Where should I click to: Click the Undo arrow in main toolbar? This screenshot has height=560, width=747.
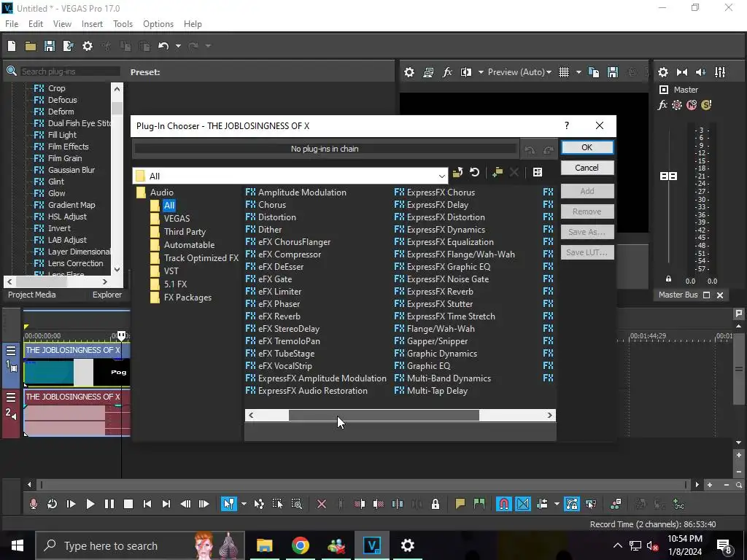[163, 46]
